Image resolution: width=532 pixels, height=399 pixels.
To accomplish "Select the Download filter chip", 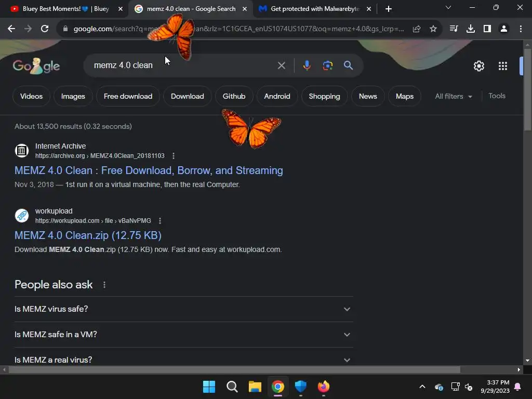I will (x=187, y=96).
